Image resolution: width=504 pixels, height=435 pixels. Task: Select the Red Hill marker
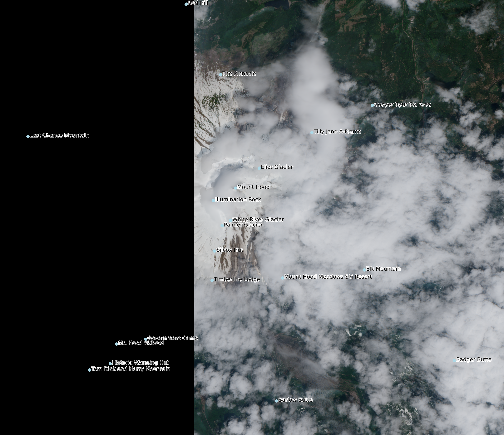pos(186,4)
